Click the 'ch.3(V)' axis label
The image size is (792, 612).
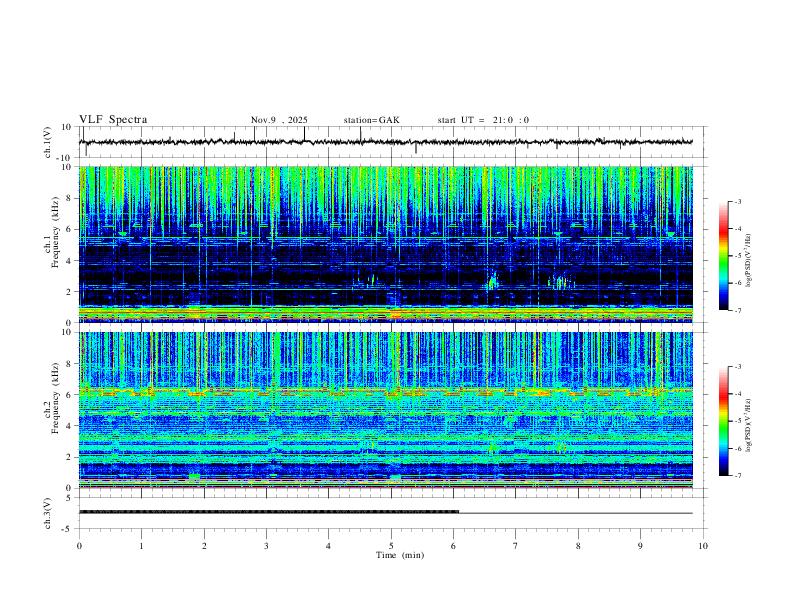point(48,513)
